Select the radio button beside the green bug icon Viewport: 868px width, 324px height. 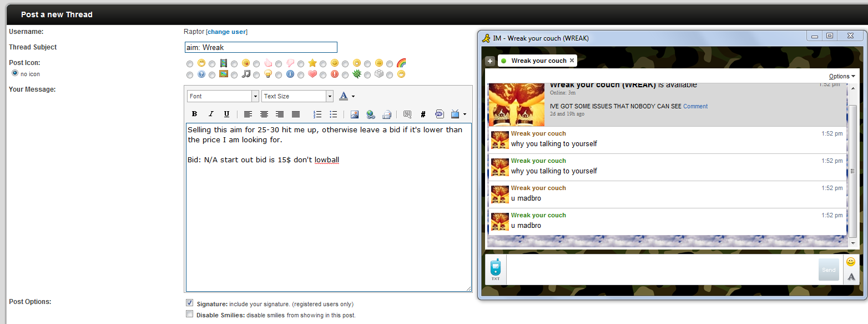(345, 74)
